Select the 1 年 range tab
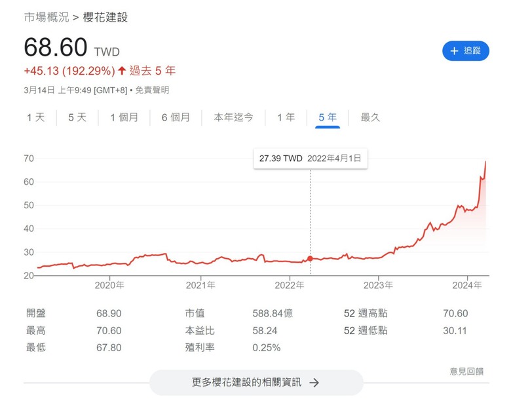Screen dimensions: 511x420 (286, 117)
